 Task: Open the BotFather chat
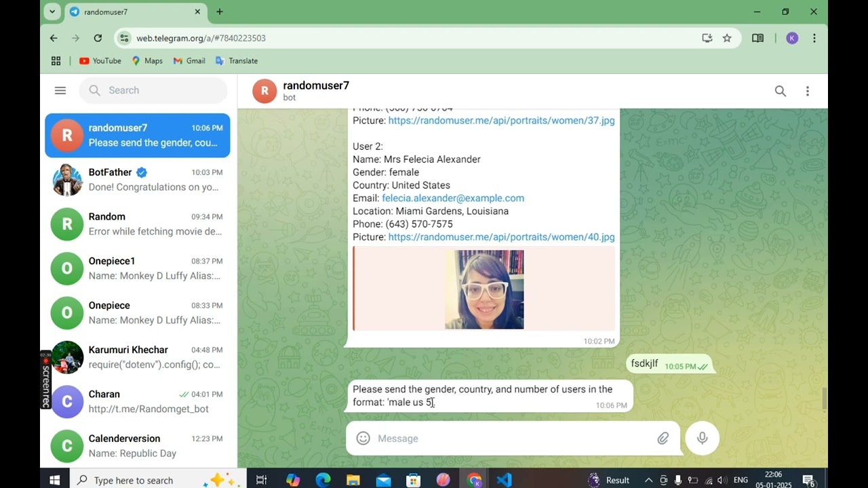(x=138, y=180)
